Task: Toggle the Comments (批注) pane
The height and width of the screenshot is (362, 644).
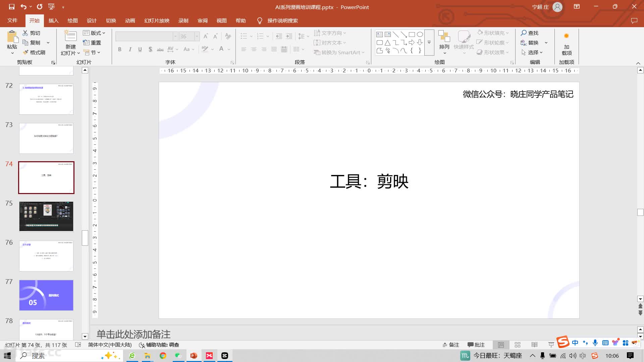Action: click(x=476, y=345)
